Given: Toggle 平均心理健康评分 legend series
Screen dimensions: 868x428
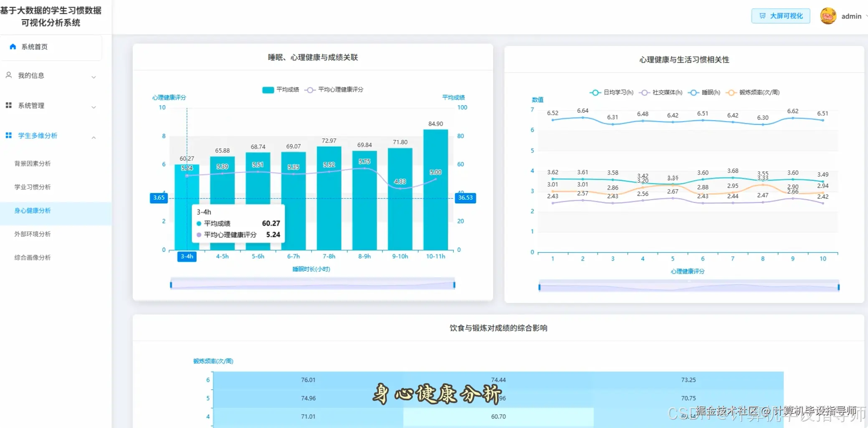Looking at the screenshot, I should [334, 90].
